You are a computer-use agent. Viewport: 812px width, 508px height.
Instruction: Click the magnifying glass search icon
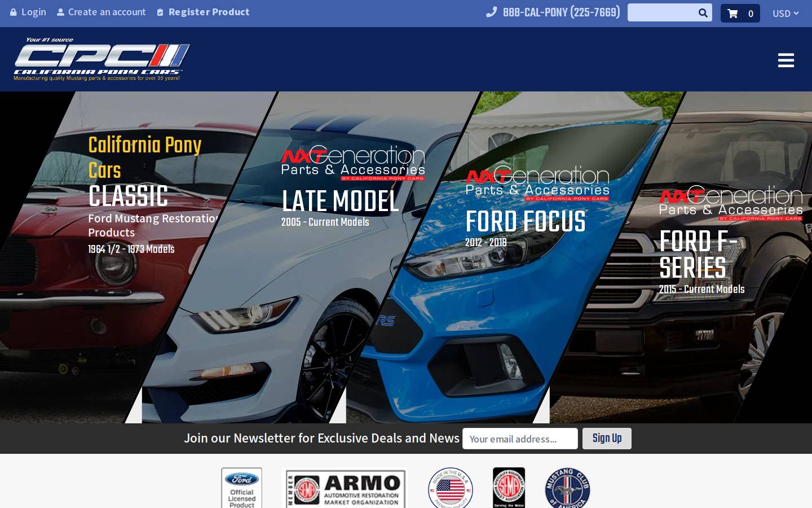pos(703,12)
